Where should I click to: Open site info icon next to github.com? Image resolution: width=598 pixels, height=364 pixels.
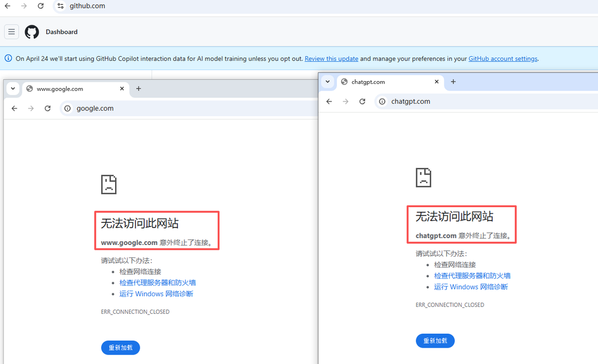[60, 6]
